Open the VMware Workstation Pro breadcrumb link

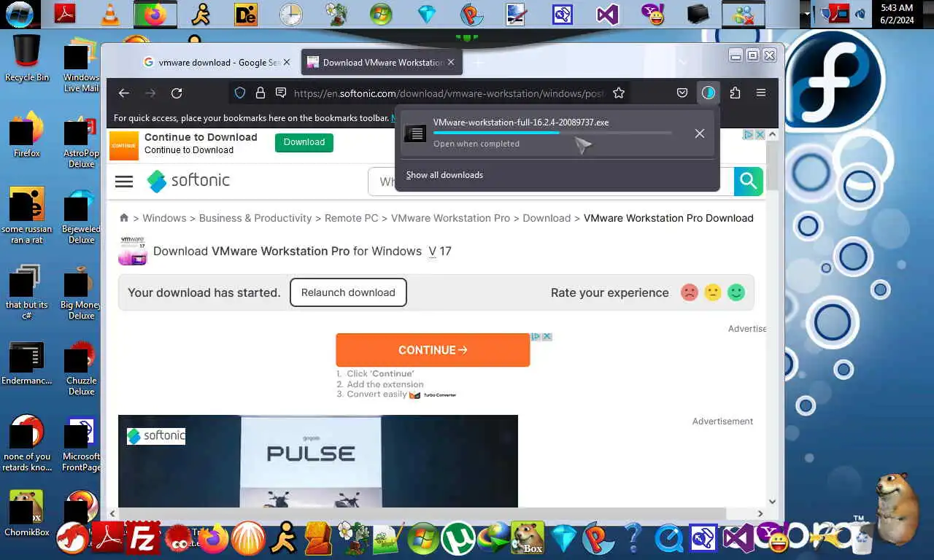pos(450,218)
